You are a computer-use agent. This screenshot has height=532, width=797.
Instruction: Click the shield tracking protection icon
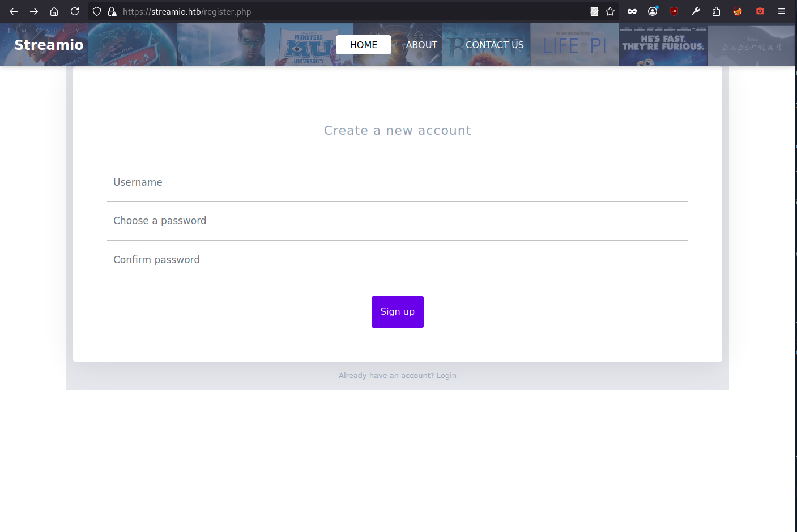[x=97, y=11]
